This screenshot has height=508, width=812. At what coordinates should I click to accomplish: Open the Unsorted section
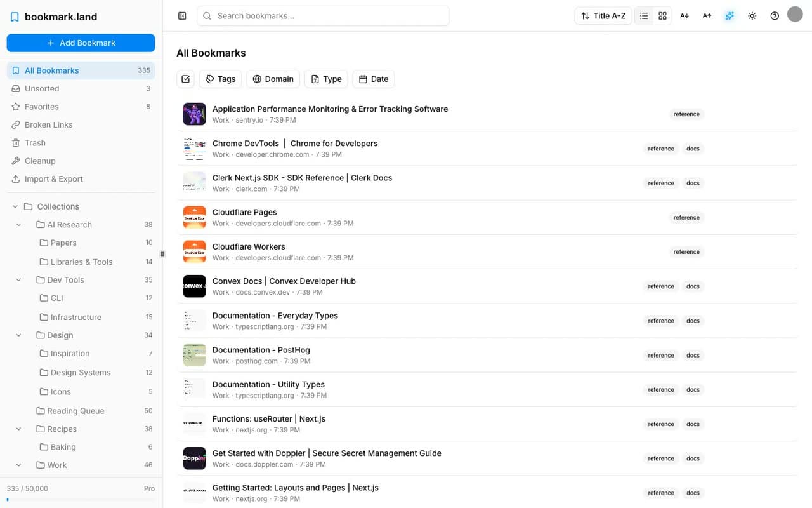[x=81, y=89]
